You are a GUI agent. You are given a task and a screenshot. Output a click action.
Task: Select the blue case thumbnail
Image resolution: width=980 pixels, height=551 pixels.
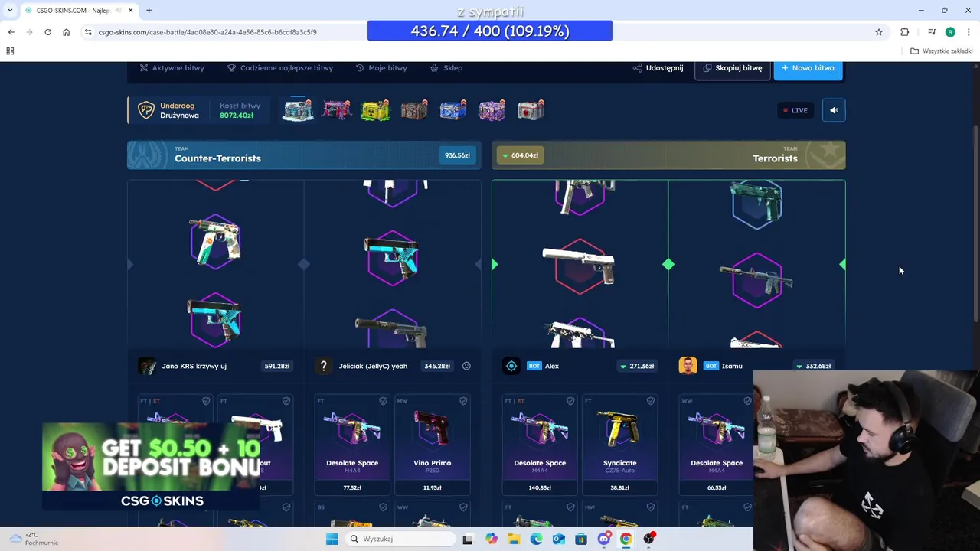pyautogui.click(x=453, y=110)
